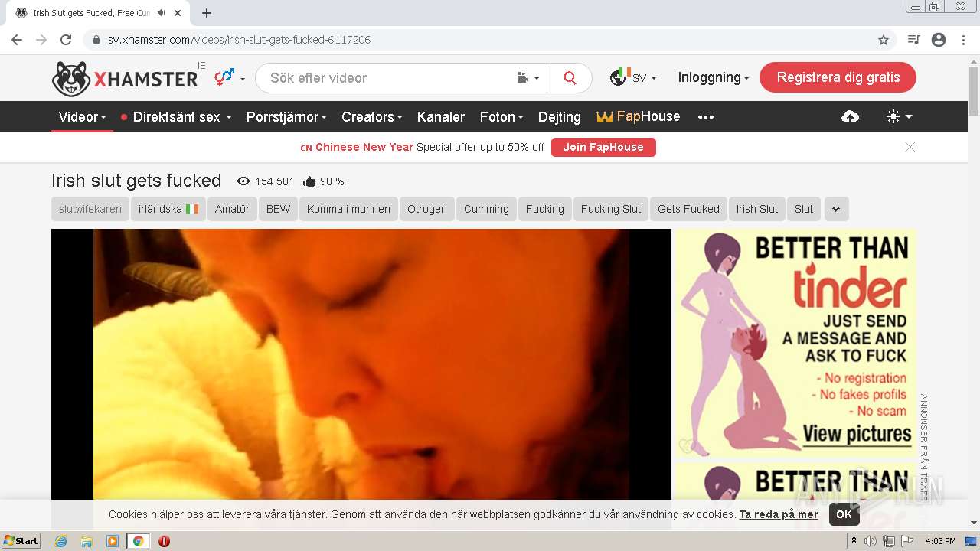Go back to the previous page

click(x=17, y=40)
